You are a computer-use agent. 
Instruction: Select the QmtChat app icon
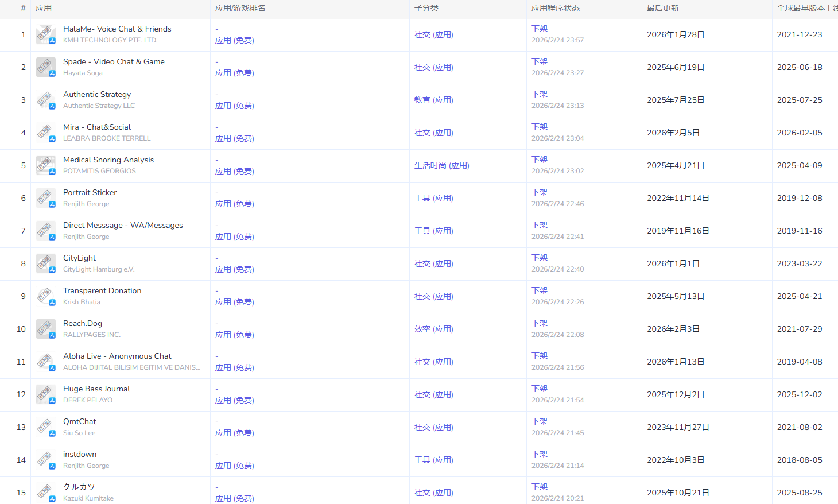(46, 427)
